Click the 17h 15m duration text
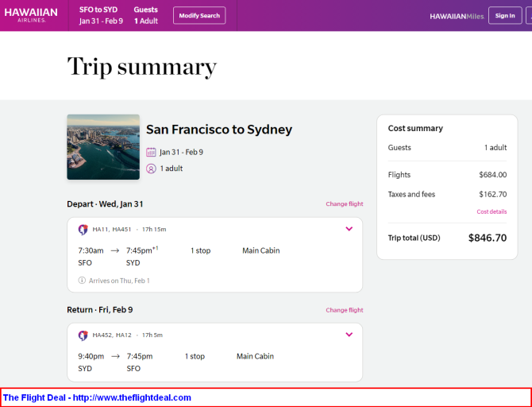Image resolution: width=532 pixels, height=407 pixels. [x=154, y=229]
